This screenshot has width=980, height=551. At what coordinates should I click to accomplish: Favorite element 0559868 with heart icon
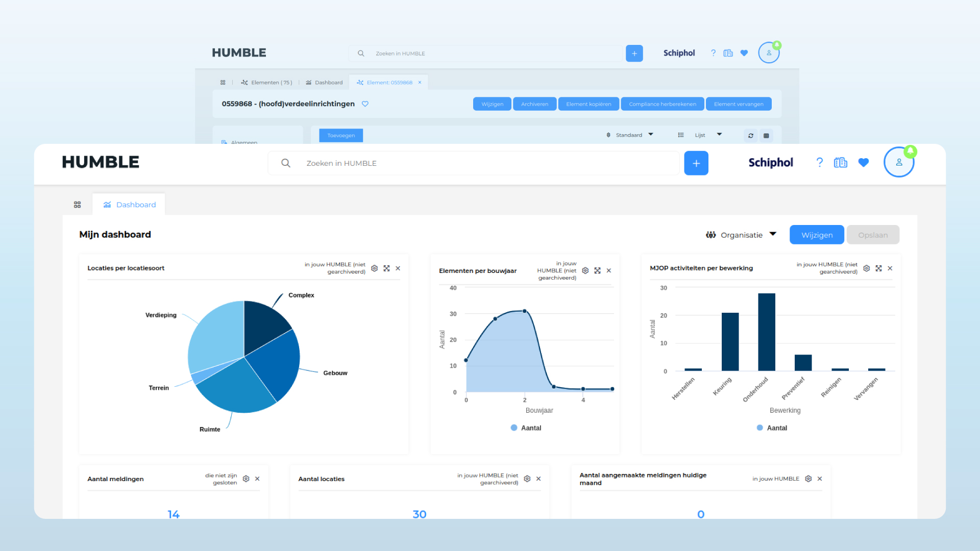(x=365, y=104)
